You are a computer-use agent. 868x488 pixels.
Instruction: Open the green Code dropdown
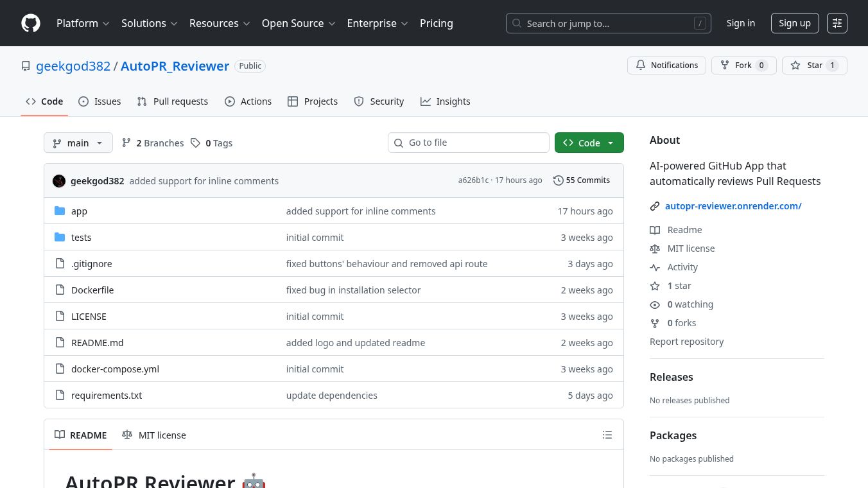(589, 143)
